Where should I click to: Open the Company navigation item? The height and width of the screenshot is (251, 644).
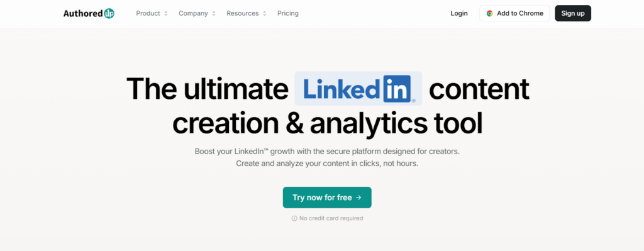pyautogui.click(x=197, y=14)
